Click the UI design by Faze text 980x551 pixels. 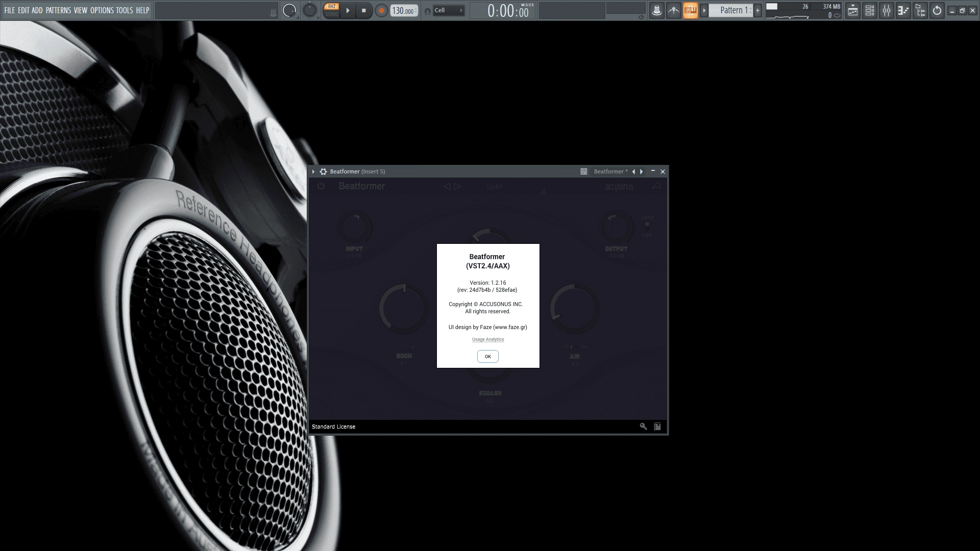[488, 328]
